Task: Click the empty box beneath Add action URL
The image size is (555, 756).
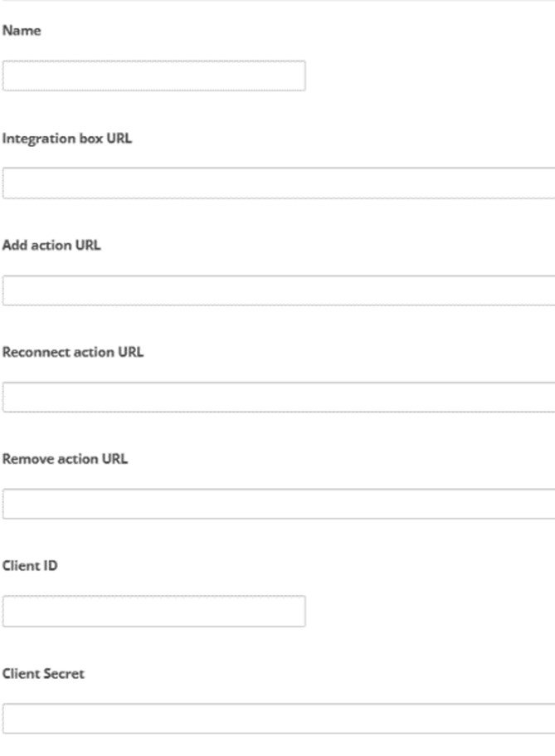Action: [278, 290]
